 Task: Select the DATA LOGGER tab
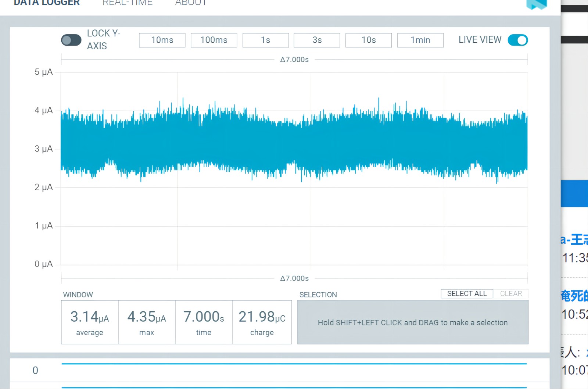pos(47,3)
